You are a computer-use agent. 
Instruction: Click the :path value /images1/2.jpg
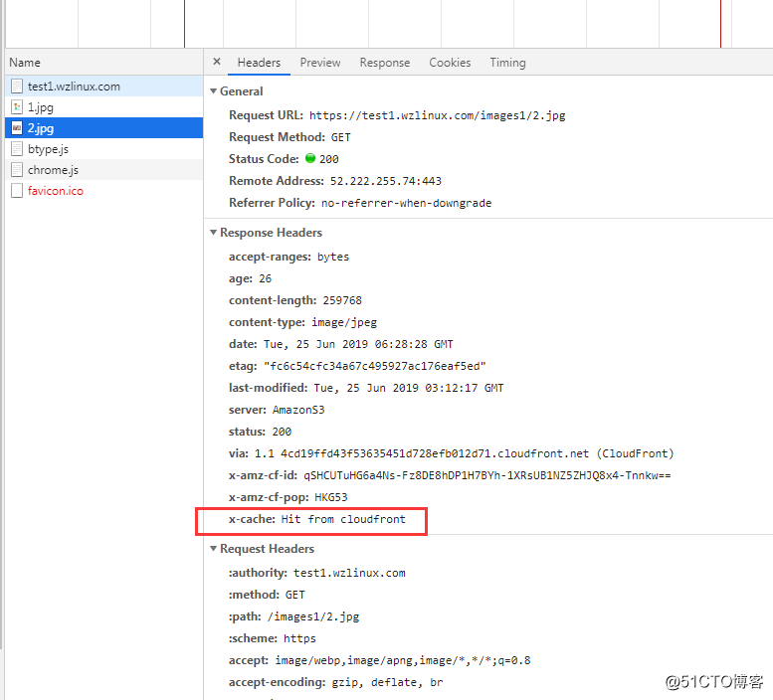click(313, 616)
